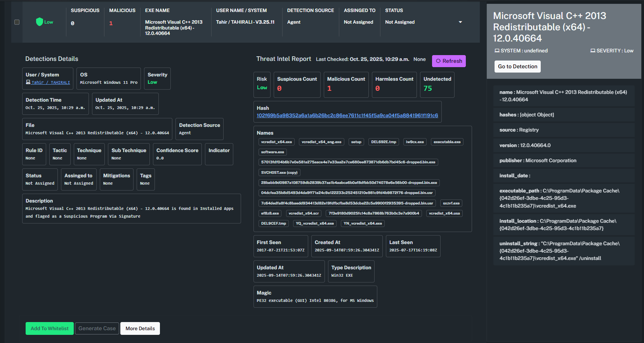Click the vcredist_x64.scr name tag

tap(304, 213)
